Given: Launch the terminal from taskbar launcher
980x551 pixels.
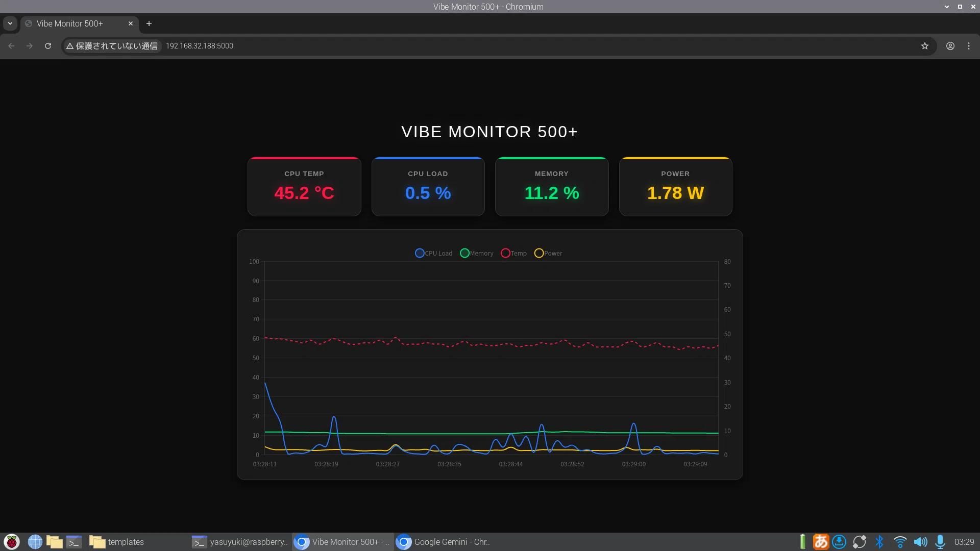Looking at the screenshot, I should (74, 542).
